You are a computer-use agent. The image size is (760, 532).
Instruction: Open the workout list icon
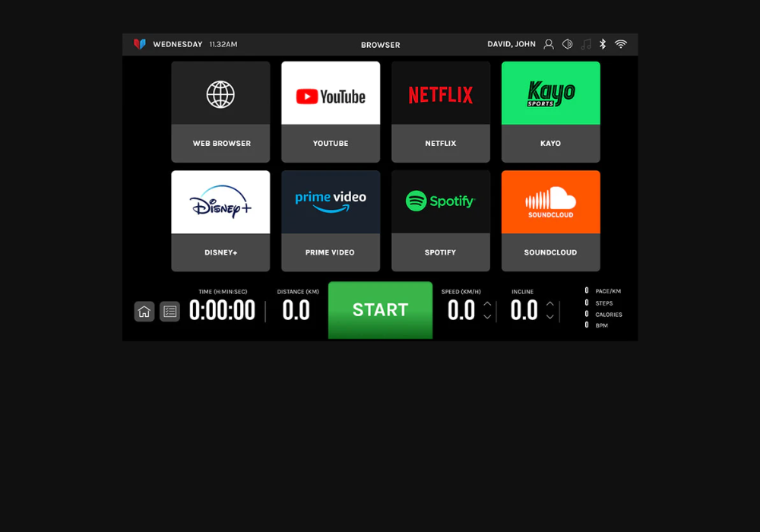(x=169, y=312)
